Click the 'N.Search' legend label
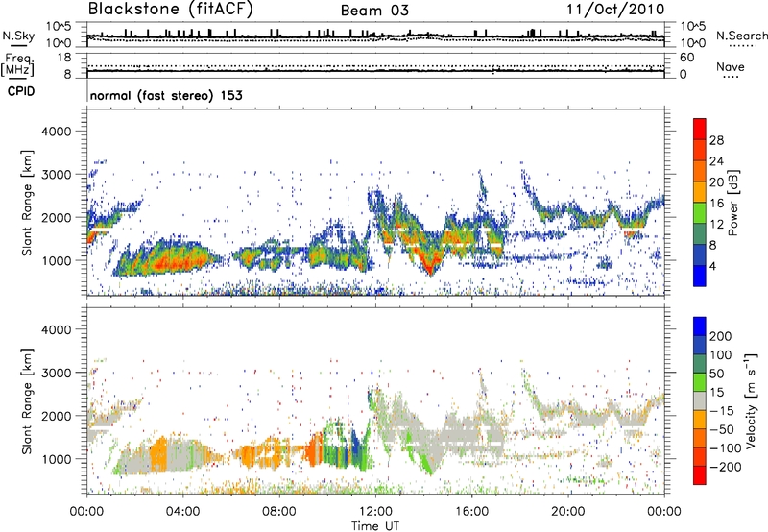Viewport: 768px width, 532px height. (x=742, y=36)
